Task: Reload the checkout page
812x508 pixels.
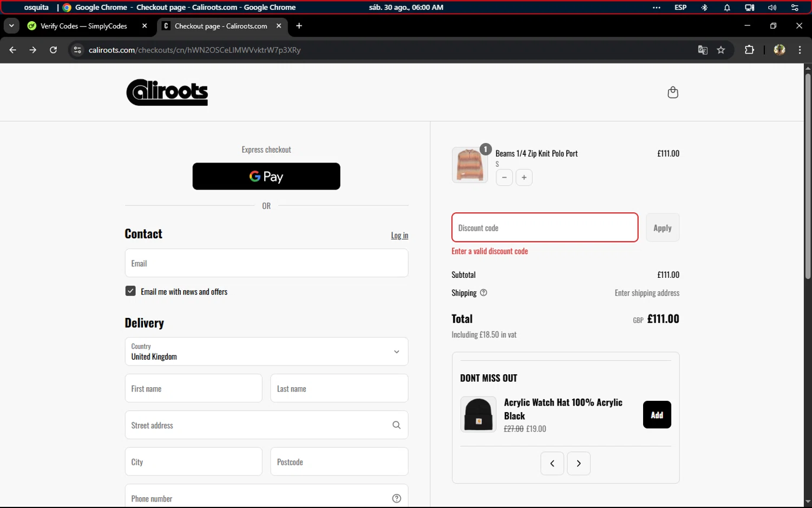Action: [x=53, y=50]
